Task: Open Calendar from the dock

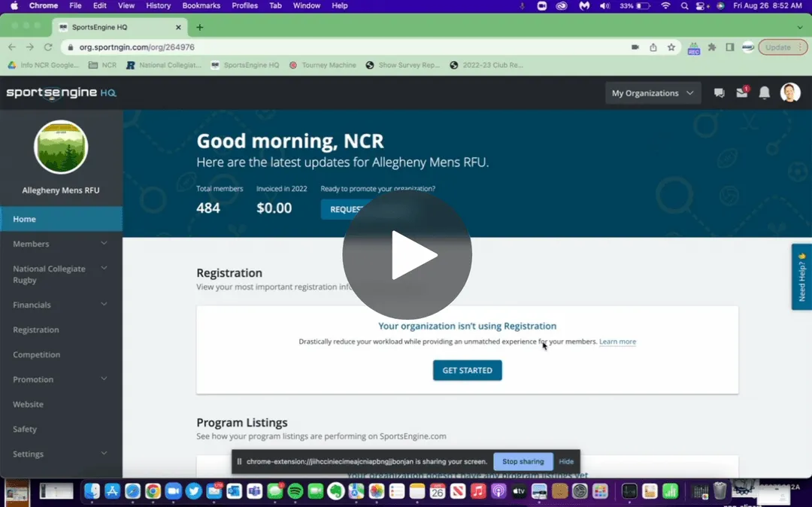Action: [x=438, y=491]
